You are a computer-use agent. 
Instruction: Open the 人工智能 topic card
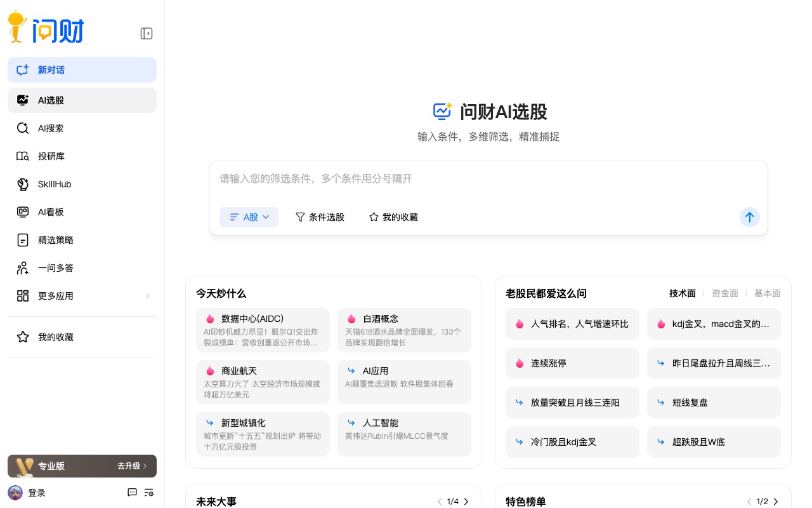point(404,434)
